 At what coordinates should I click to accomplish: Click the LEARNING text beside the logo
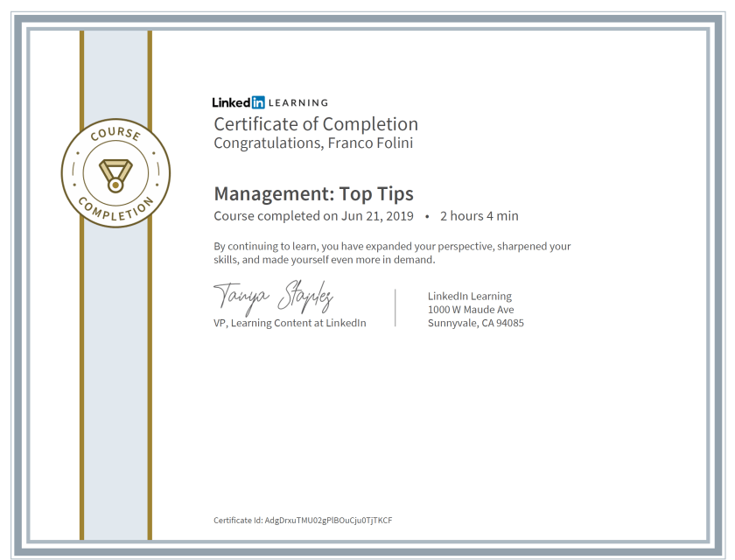298,102
